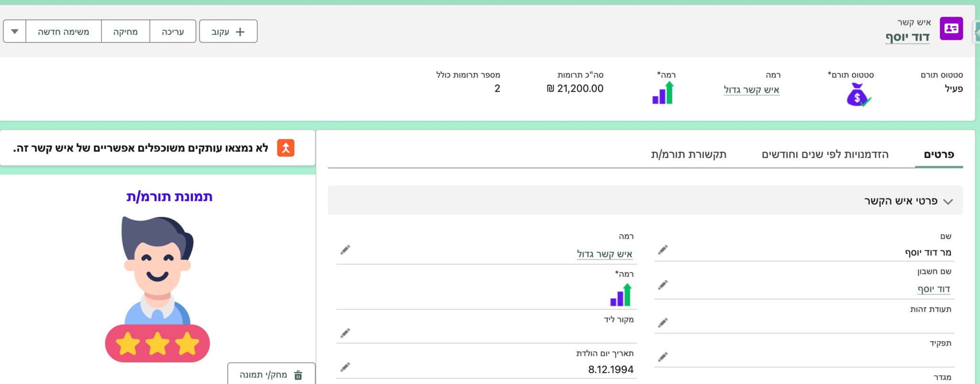Click the orange duplicate merge icon
Screen dimensions: 980x384
pyautogui.click(x=286, y=148)
